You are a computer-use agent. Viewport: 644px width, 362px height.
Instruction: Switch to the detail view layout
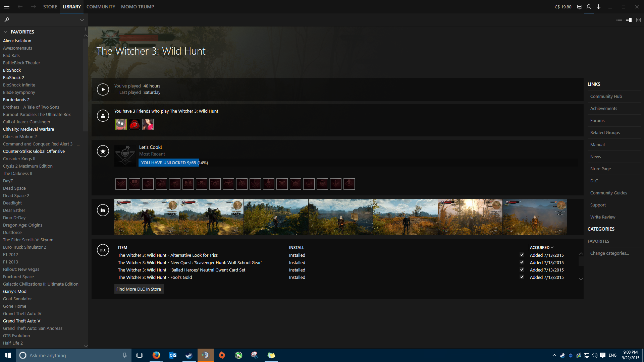point(629,20)
